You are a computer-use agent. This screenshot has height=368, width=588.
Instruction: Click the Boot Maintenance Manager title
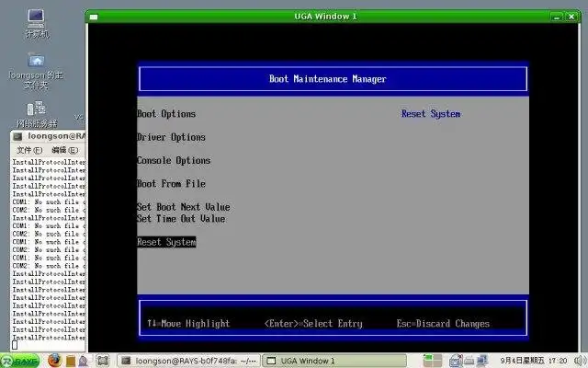click(328, 79)
